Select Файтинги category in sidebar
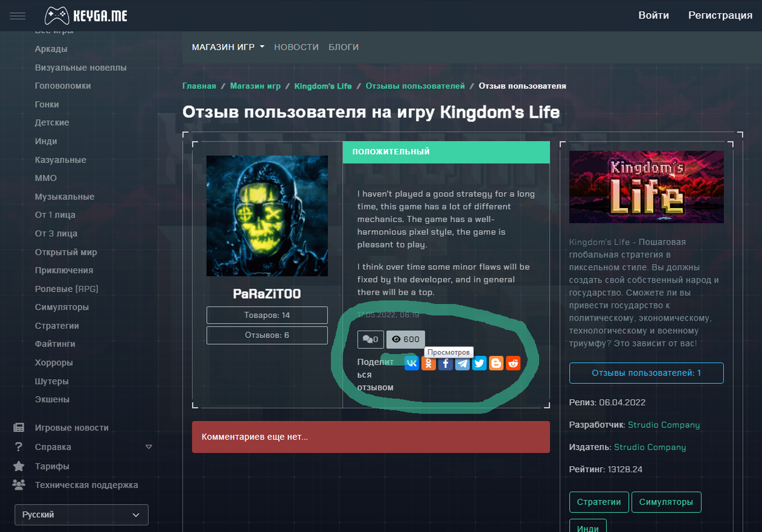This screenshot has width=762, height=532. 55,344
